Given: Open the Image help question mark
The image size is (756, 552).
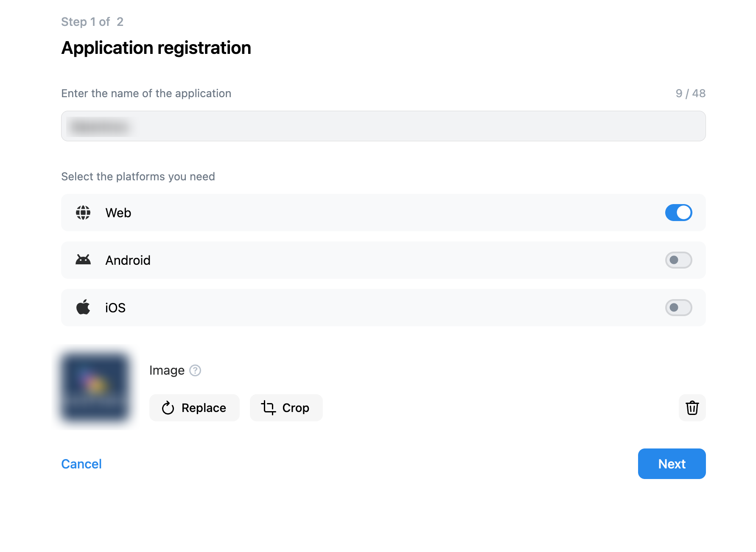Looking at the screenshot, I should click(x=195, y=370).
